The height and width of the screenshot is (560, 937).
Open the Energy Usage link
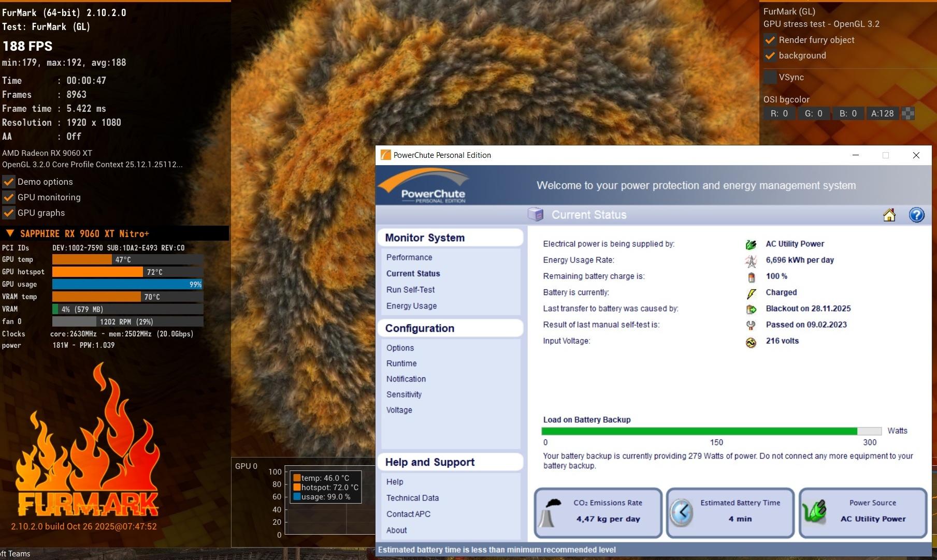[x=411, y=306]
